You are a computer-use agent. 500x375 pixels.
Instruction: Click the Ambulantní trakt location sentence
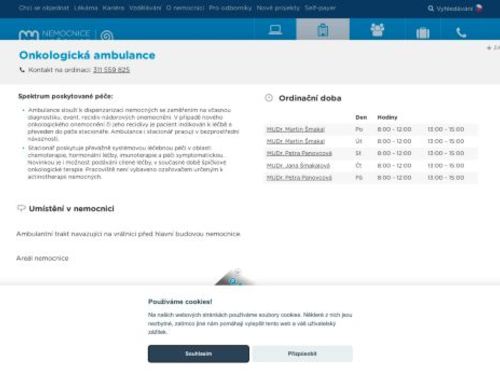coord(128,234)
